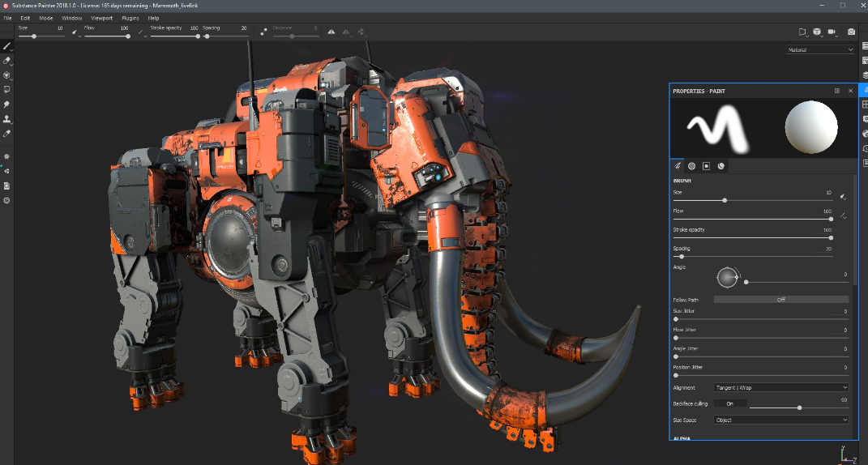Toggle Backface culling On button

[x=729, y=403]
